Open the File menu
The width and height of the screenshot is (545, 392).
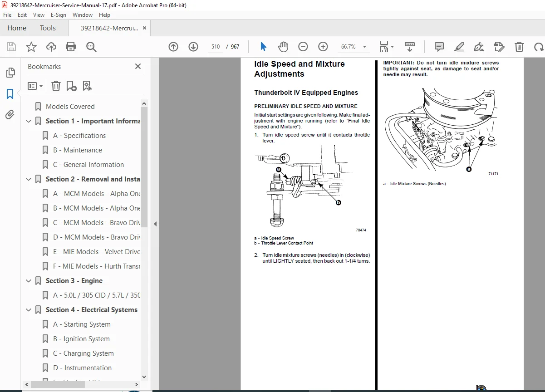[7, 15]
